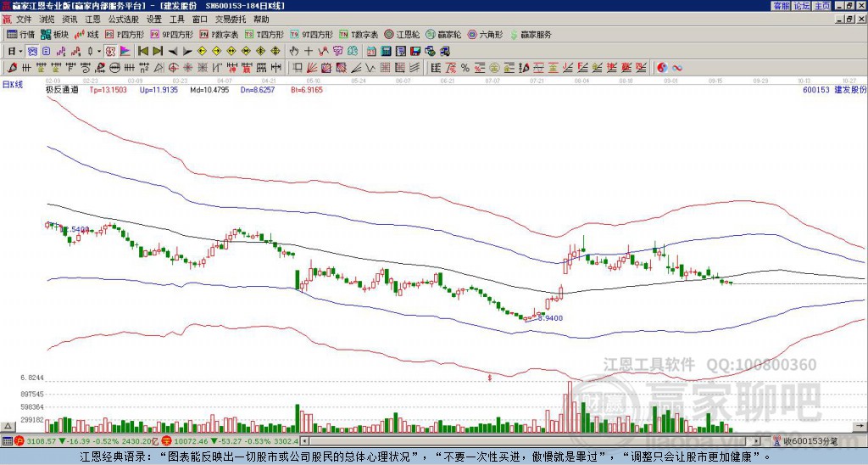Click the 论坛 forum link
Viewport: 868px width, 465px height.
[x=801, y=6]
